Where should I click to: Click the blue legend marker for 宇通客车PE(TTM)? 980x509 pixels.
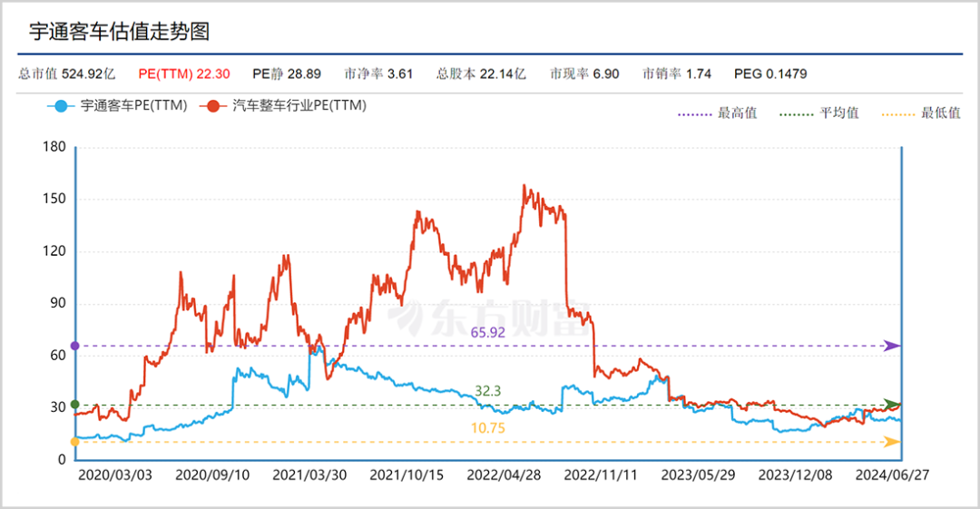click(61, 106)
